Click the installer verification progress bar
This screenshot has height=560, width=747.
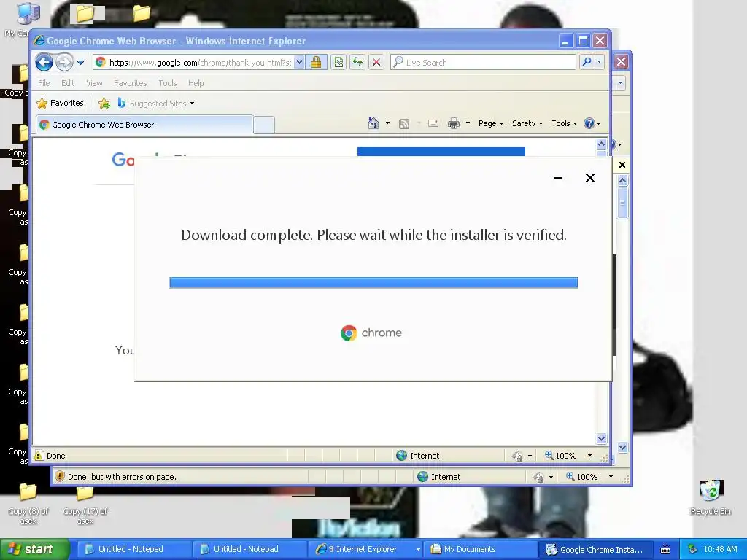(x=373, y=283)
